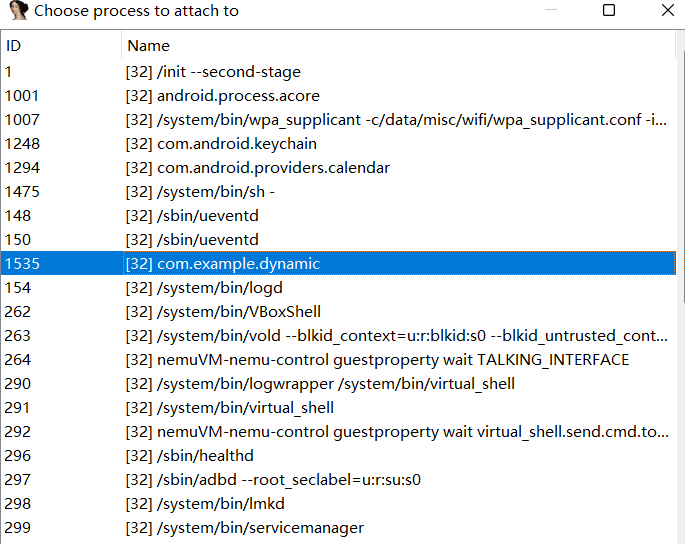This screenshot has width=685, height=544.
Task: Click process ID 1535 cell
Action: [x=22, y=264]
